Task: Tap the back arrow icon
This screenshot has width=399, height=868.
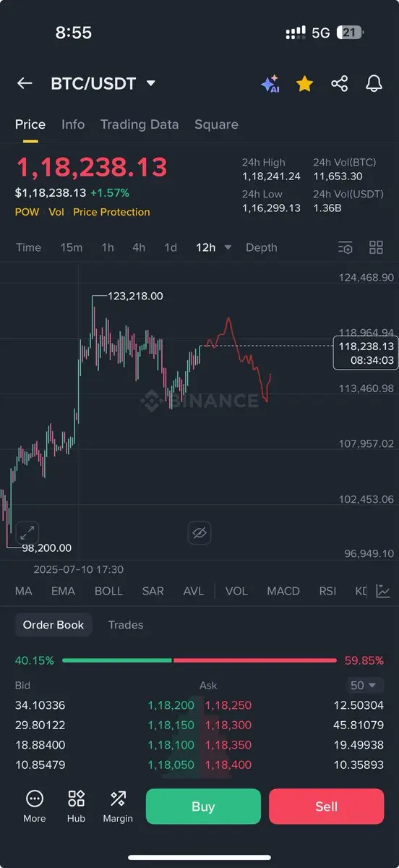Action: pos(25,83)
